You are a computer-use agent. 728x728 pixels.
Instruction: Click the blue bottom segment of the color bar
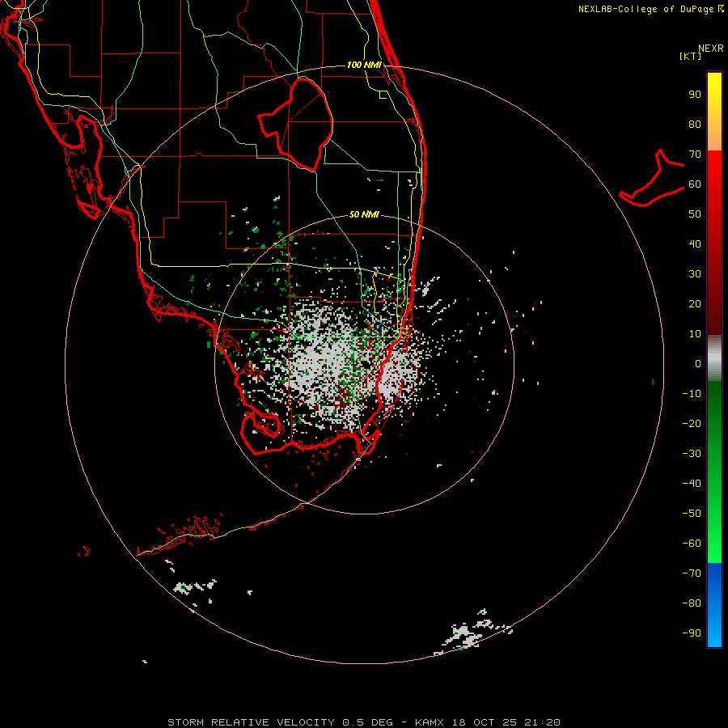click(x=714, y=605)
